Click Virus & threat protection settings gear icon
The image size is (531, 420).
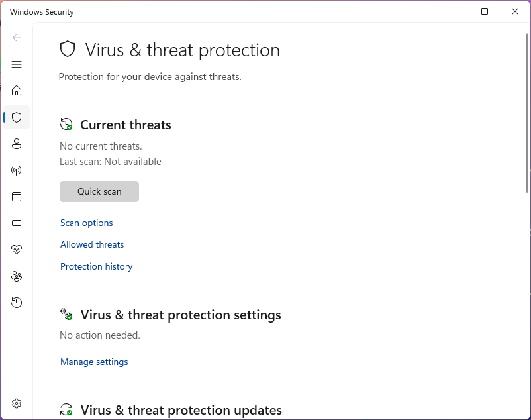(x=66, y=314)
